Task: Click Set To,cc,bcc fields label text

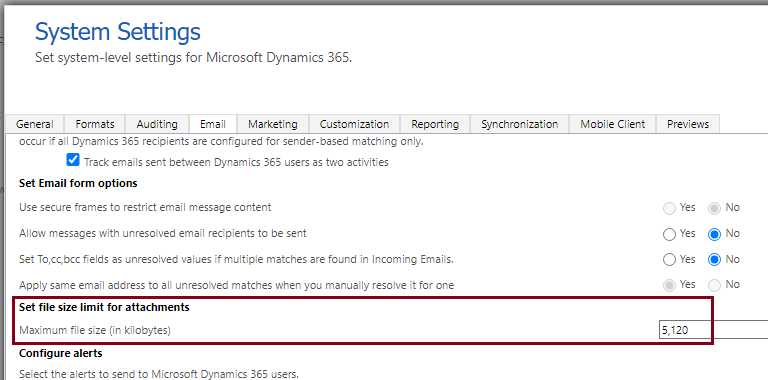Action: click(x=236, y=260)
